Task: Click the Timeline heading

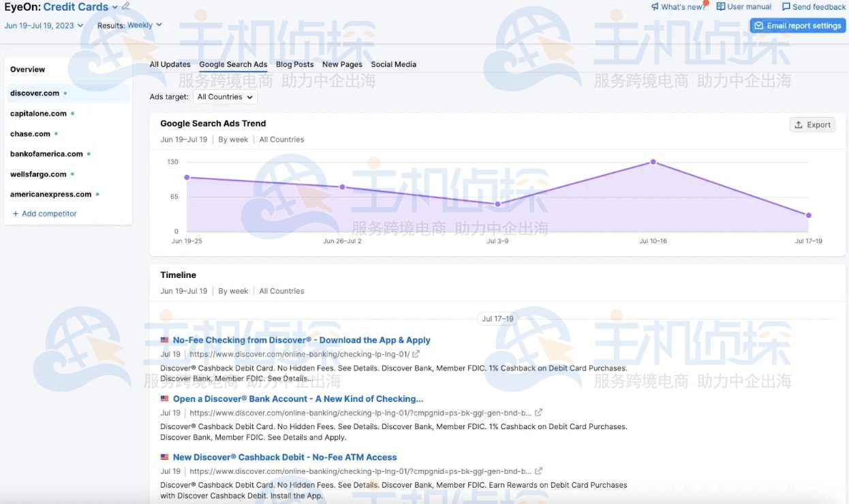Action: pyautogui.click(x=179, y=275)
